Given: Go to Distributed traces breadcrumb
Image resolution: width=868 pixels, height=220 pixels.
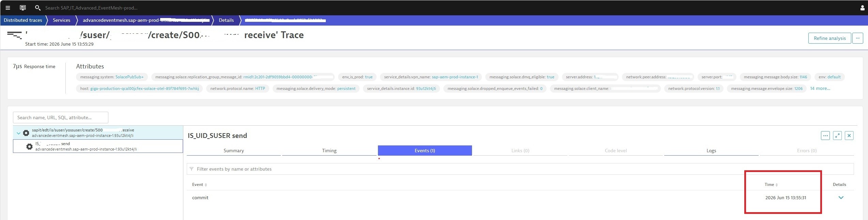Looking at the screenshot, I should coord(23,20).
